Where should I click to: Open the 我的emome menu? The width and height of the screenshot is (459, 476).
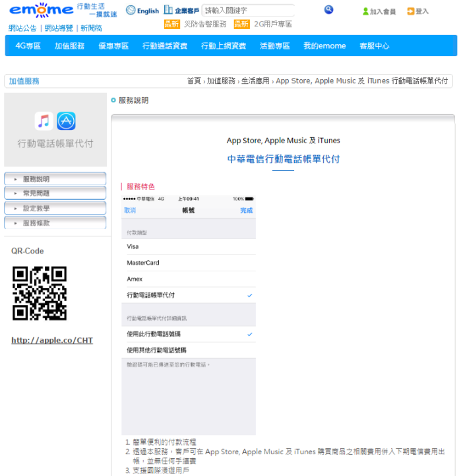tap(324, 46)
